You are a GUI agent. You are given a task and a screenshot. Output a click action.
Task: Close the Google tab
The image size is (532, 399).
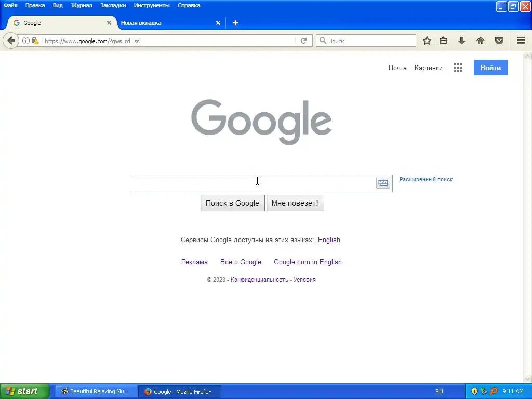[109, 23]
